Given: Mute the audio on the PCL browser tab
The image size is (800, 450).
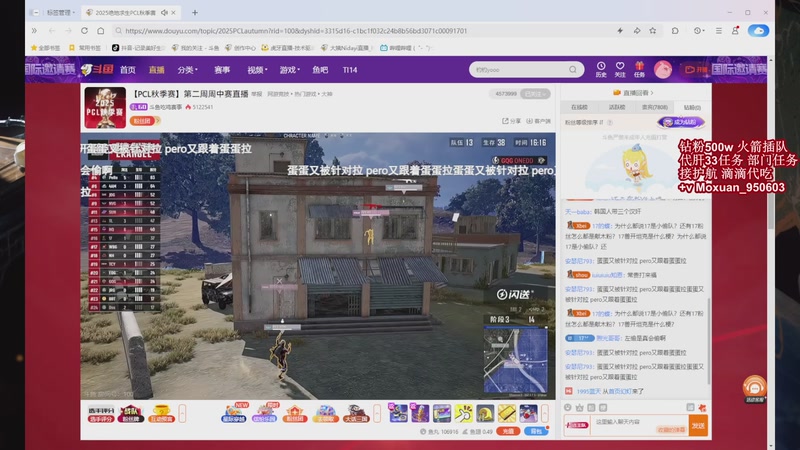Looking at the screenshot, I should (x=164, y=12).
